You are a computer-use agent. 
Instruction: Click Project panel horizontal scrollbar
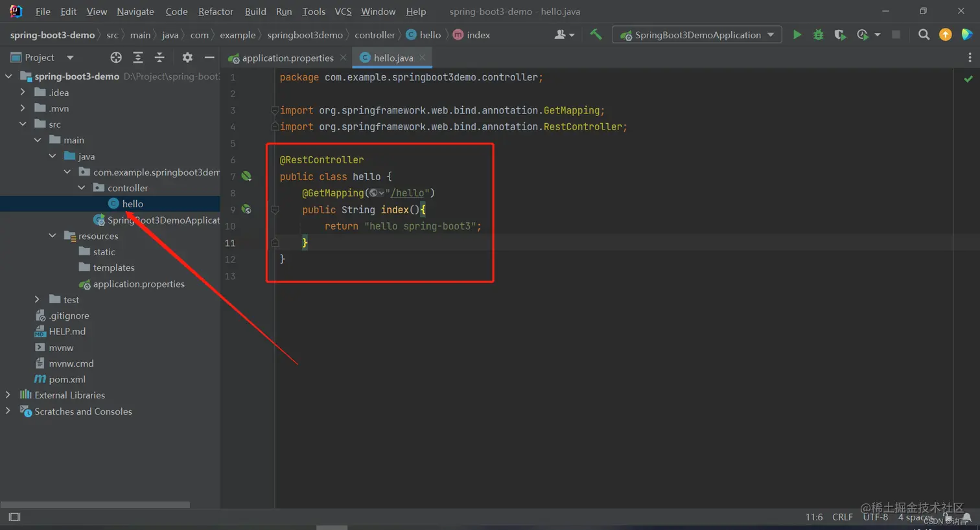95,504
